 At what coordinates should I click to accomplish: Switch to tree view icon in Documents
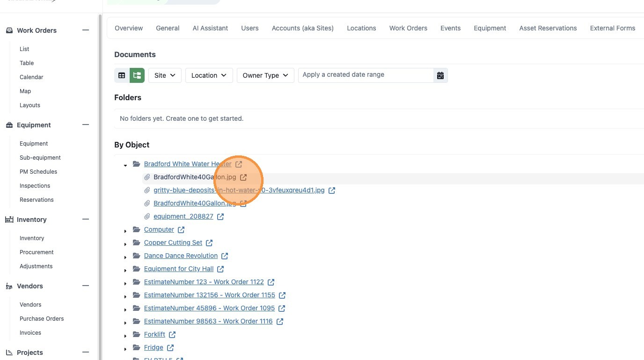point(137,75)
